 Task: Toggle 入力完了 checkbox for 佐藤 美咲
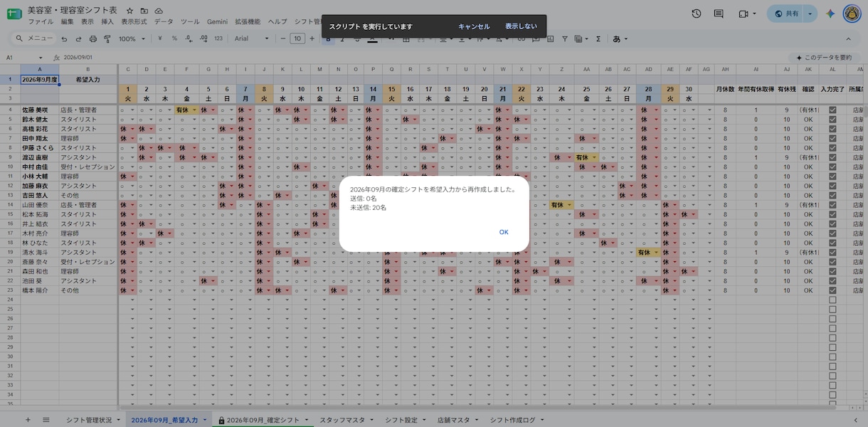click(x=832, y=110)
